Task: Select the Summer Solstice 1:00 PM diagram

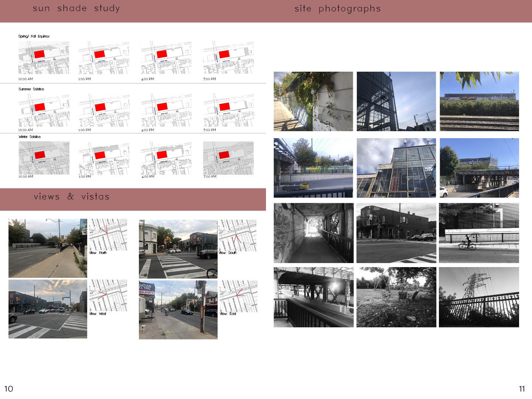Action: [104, 110]
